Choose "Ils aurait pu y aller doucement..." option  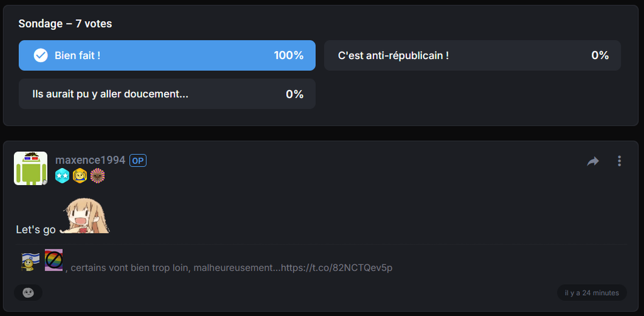167,94
